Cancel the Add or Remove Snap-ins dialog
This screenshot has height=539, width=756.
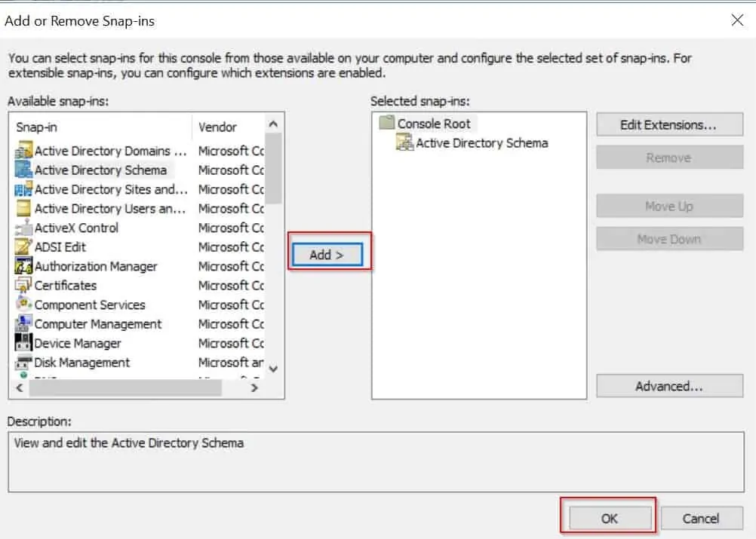pos(702,519)
